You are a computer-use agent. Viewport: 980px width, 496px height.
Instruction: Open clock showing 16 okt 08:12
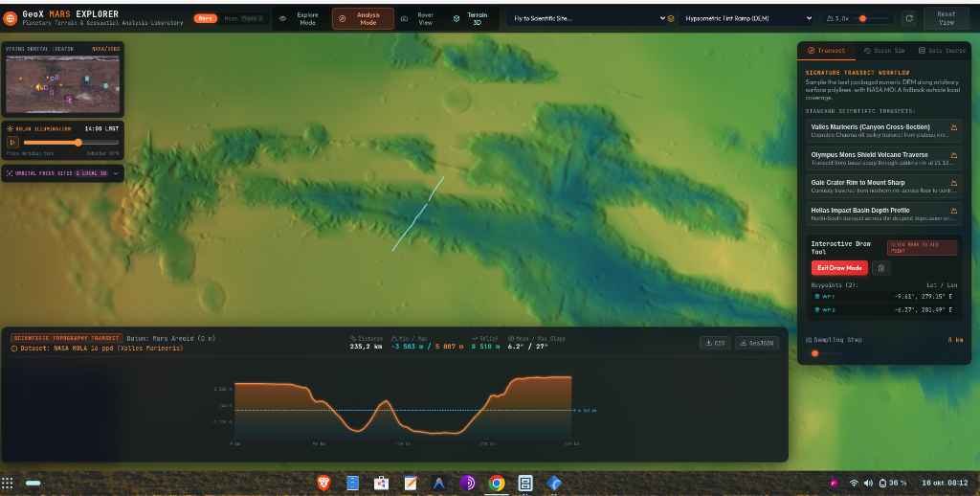click(945, 483)
